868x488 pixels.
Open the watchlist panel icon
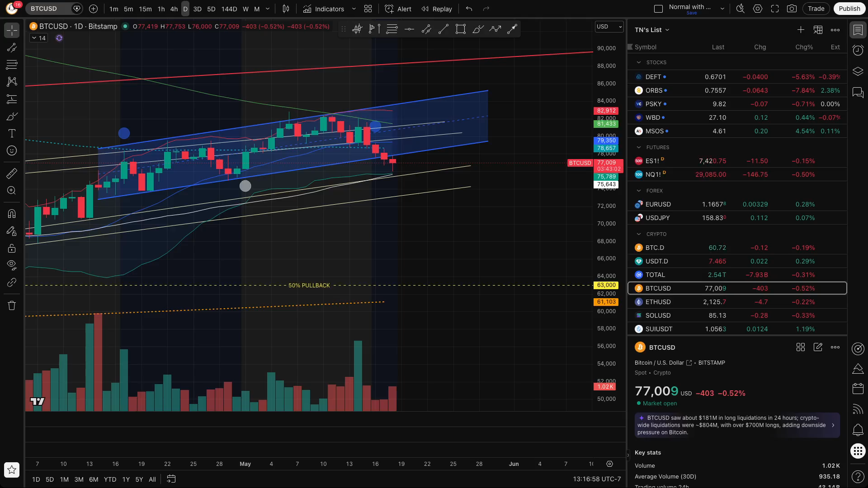[x=858, y=30]
